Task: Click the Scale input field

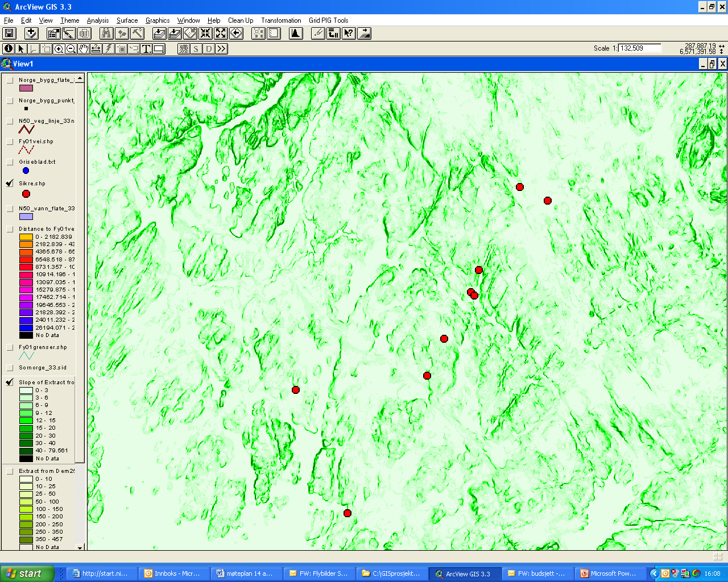Action: (x=640, y=48)
